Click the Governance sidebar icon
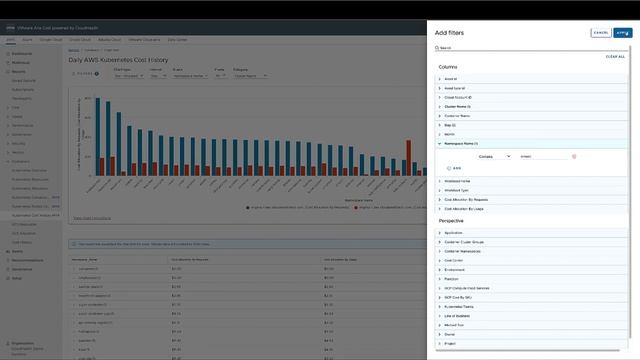The width and height of the screenshot is (640, 360). click(x=8, y=269)
